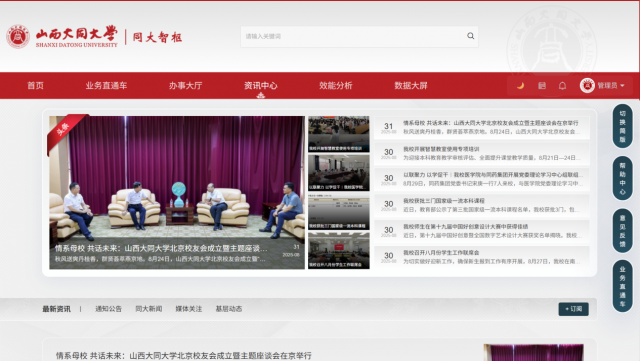This screenshot has height=361, width=640.
Task: Go to 首页 in navigation bar
Action: click(36, 85)
